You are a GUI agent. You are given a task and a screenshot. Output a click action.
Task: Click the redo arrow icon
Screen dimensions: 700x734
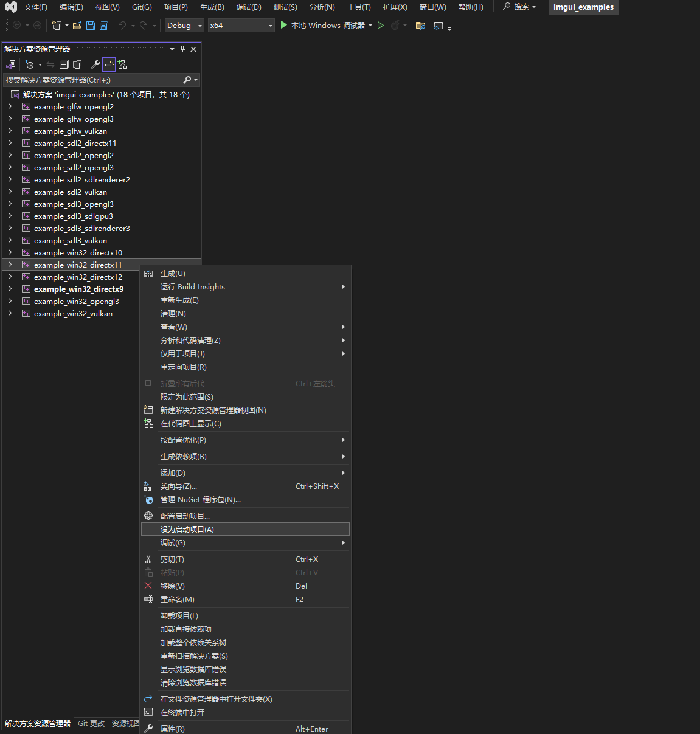[x=144, y=26]
